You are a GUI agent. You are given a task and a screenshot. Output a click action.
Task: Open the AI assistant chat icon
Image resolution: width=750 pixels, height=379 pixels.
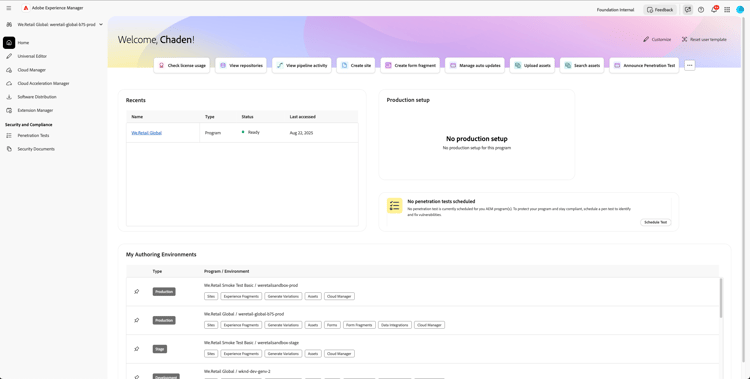pos(687,10)
